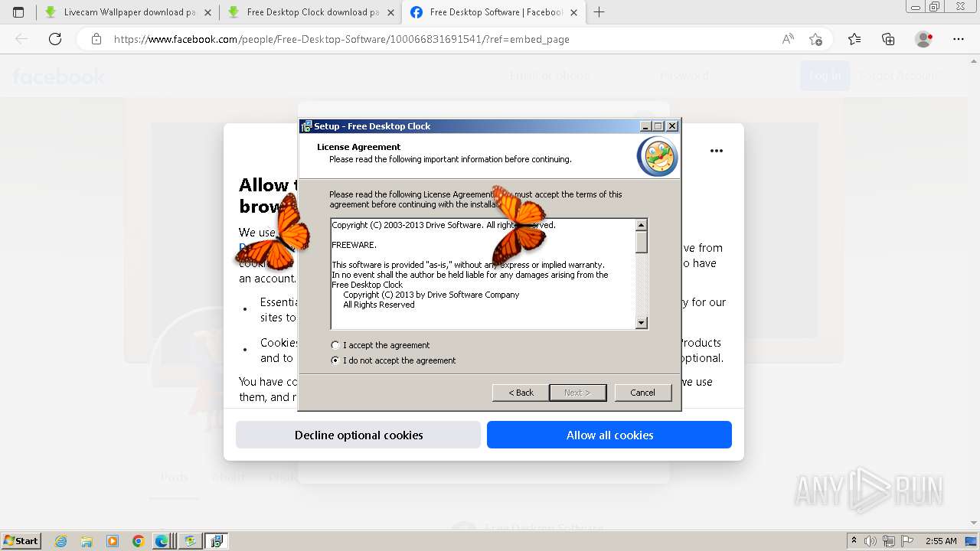This screenshot has width=980, height=551.
Task: Close the Setup window with X
Action: click(x=672, y=126)
